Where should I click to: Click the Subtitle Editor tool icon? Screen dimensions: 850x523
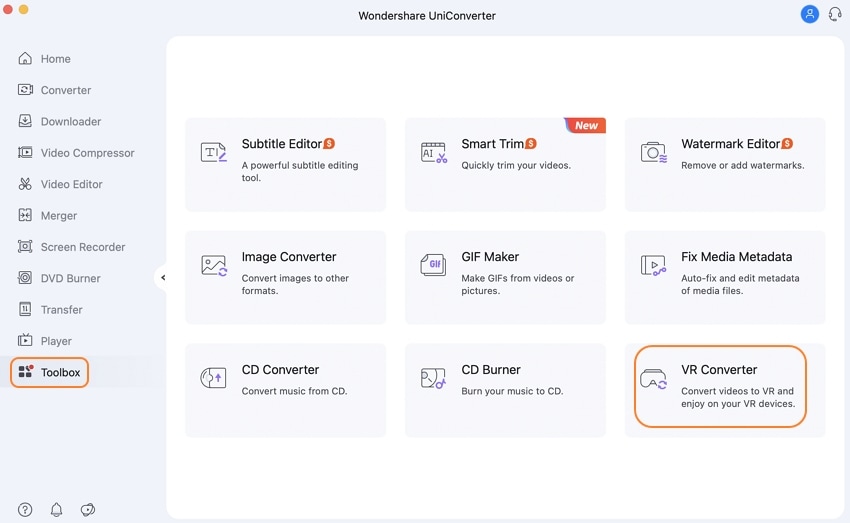coord(214,152)
